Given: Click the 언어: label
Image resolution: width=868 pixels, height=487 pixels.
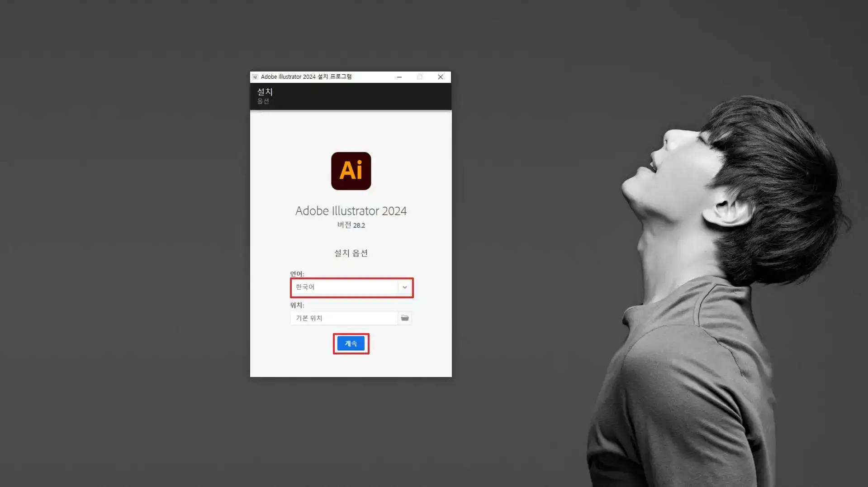Looking at the screenshot, I should click(x=297, y=274).
